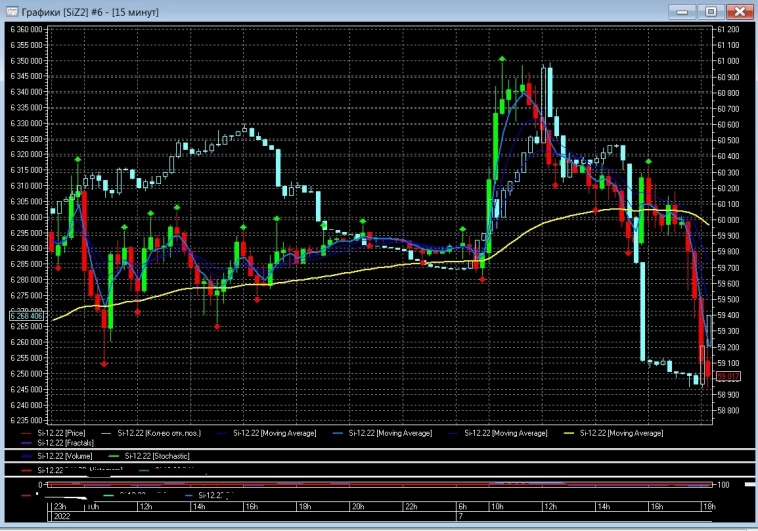758x531 pixels.
Task: Minimize the Графики chart window
Action: (x=684, y=10)
